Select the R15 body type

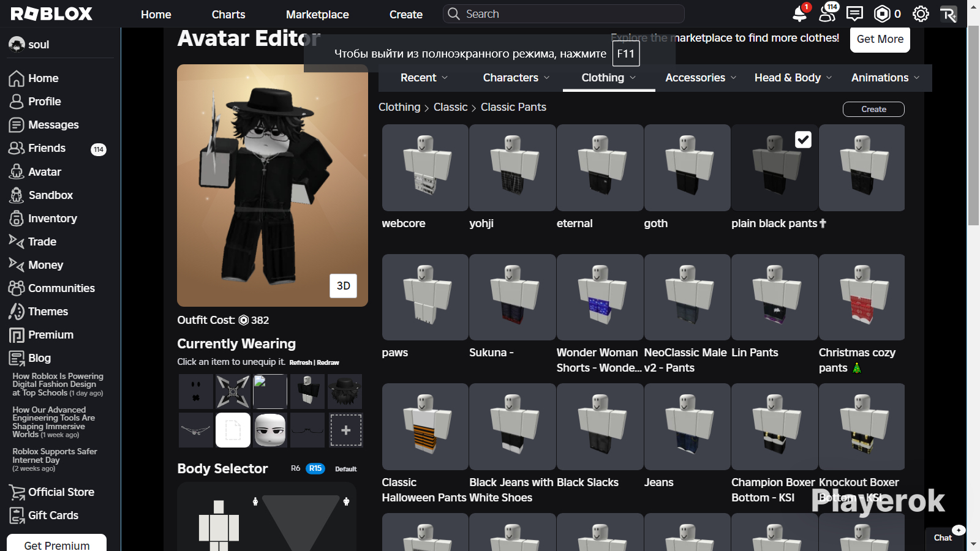click(315, 468)
